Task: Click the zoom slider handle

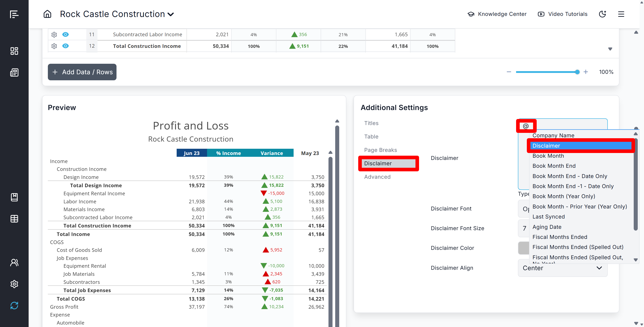Action: tap(577, 72)
